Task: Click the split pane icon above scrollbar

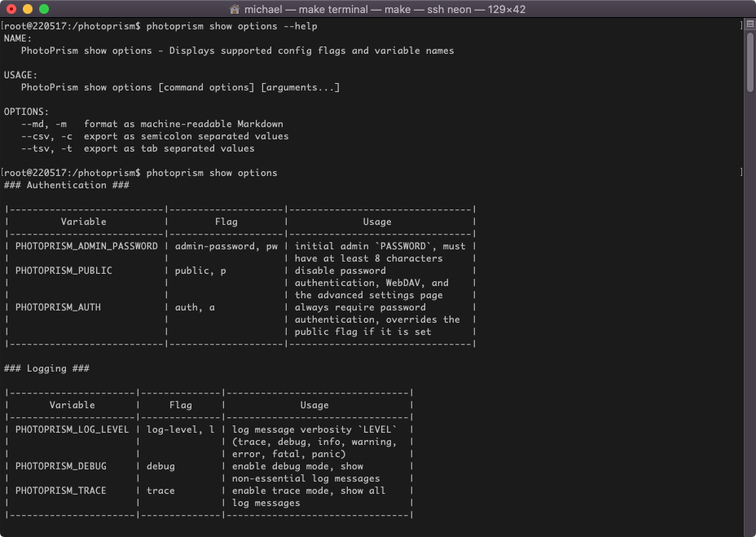Action: pyautogui.click(x=749, y=24)
